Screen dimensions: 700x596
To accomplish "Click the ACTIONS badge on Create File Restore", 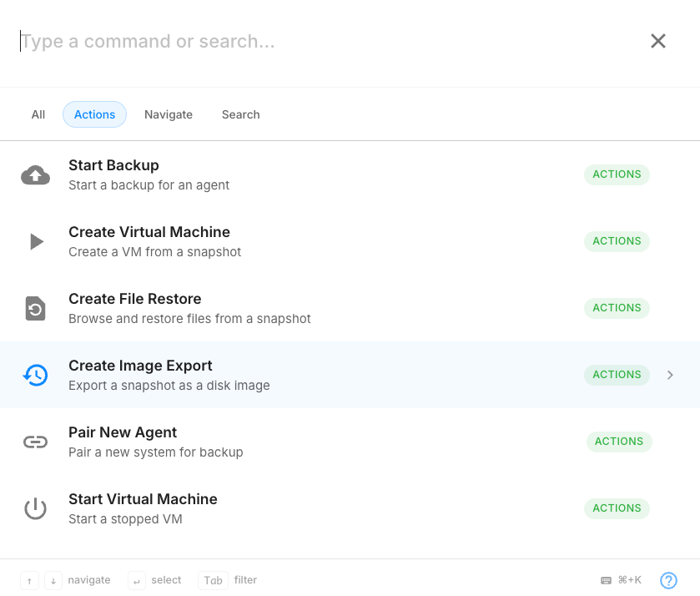I will [617, 308].
